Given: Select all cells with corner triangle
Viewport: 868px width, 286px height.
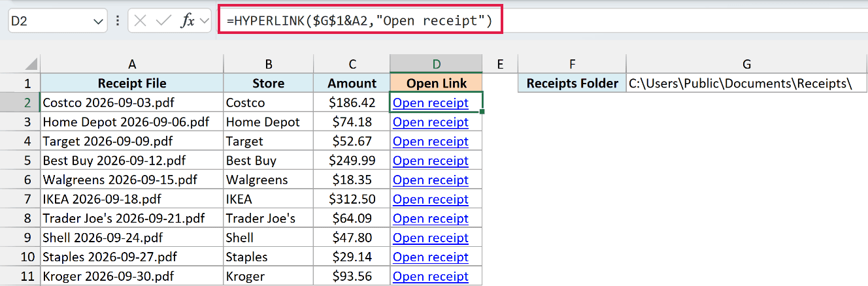Looking at the screenshot, I should point(31,65).
